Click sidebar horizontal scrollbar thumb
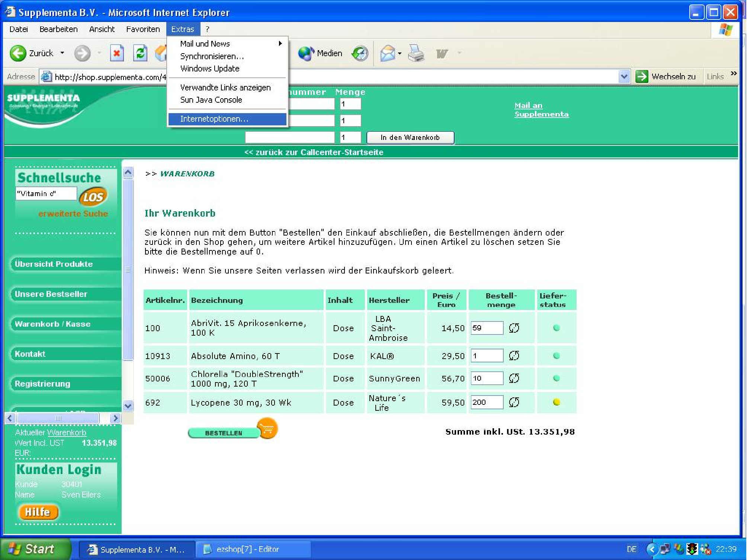This screenshot has width=747, height=560. tap(58, 418)
